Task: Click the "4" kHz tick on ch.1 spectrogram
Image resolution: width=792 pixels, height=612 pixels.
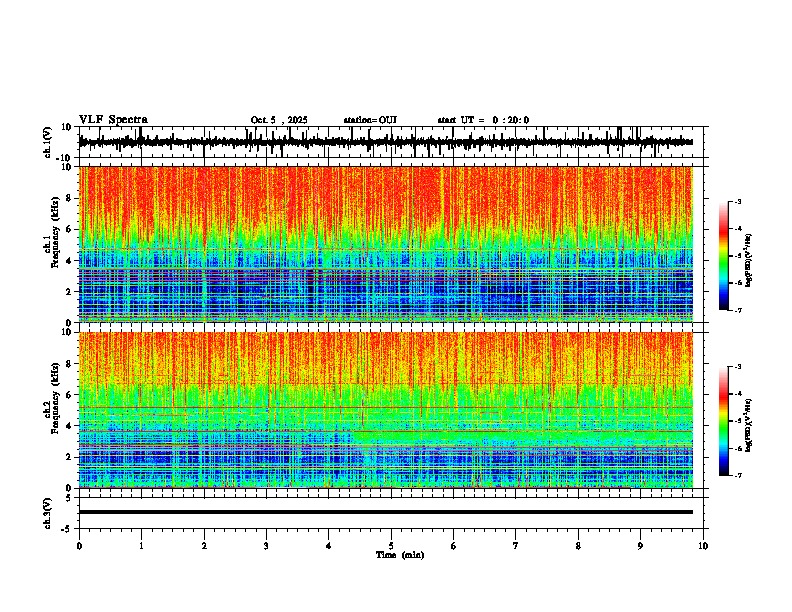Action: (x=69, y=261)
